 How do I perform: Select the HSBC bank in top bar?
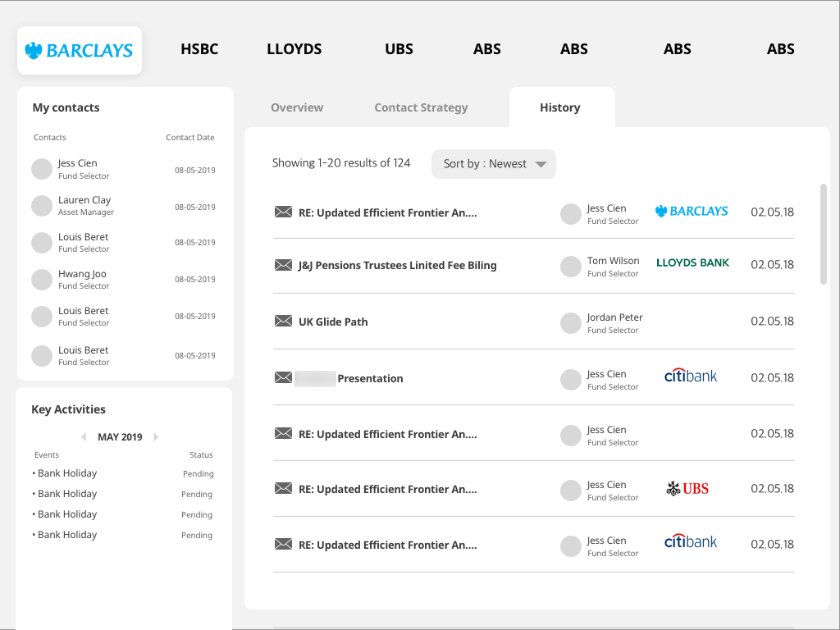coord(199,49)
